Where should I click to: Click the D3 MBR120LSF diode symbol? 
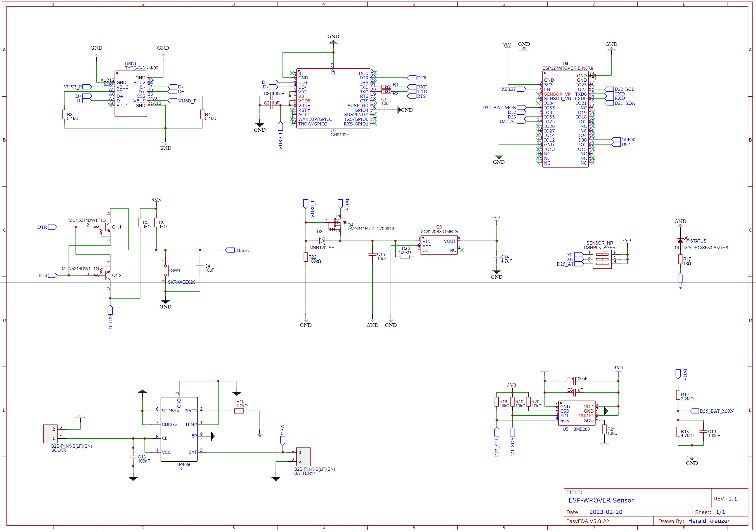[322, 241]
